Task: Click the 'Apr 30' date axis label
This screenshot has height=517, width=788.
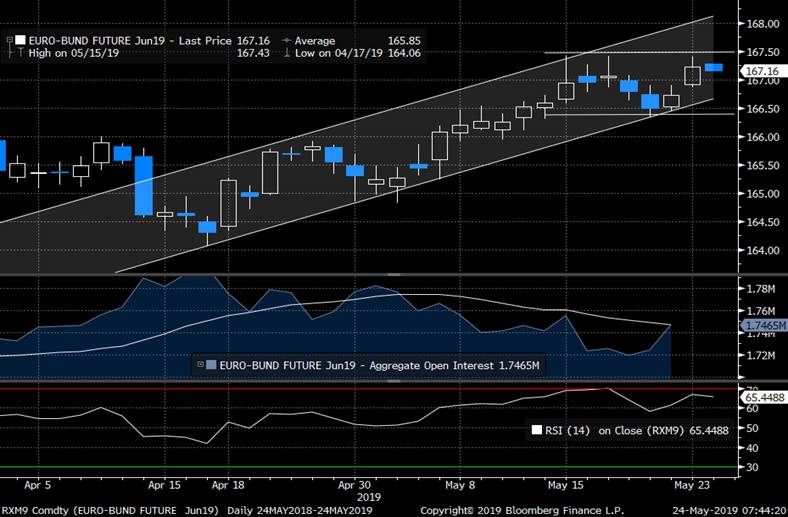Action: coord(355,486)
